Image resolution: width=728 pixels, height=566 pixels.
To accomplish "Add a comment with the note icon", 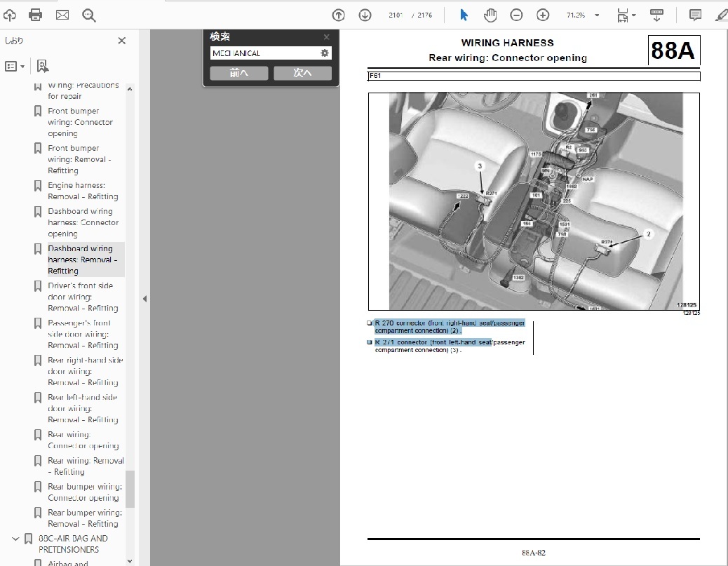I will [695, 15].
